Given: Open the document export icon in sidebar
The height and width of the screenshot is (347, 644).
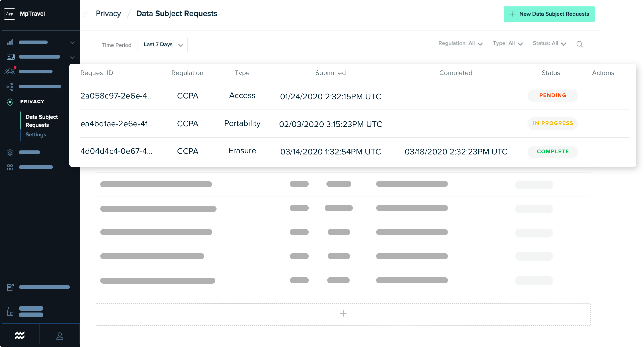Looking at the screenshot, I should (x=10, y=287).
